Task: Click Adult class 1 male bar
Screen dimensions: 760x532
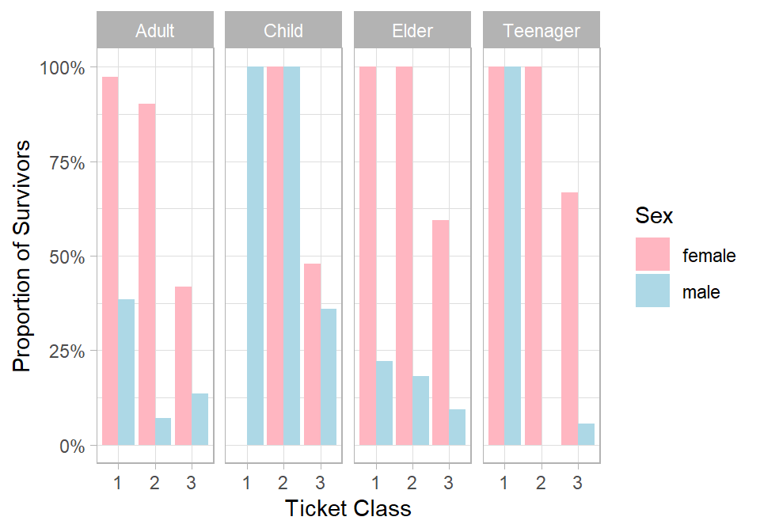Action: click(x=127, y=372)
